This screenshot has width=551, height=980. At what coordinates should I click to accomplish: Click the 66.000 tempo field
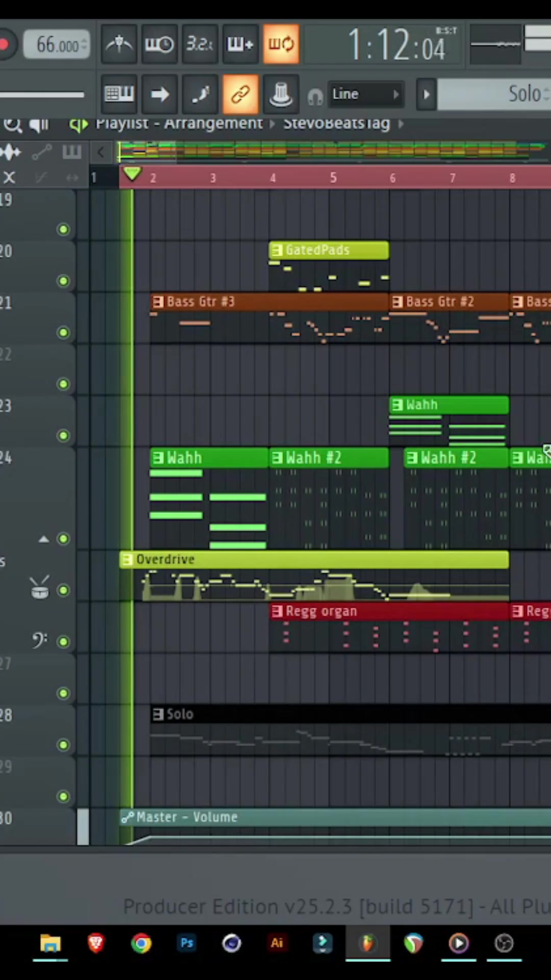[57, 45]
